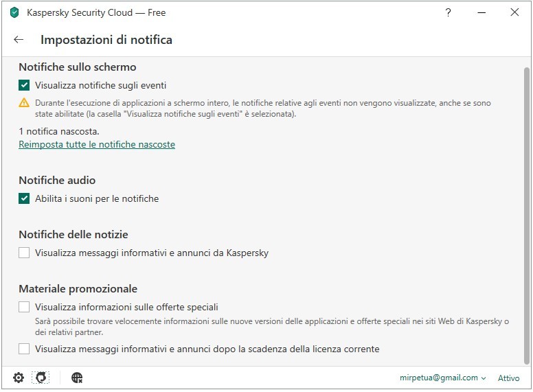Check the license expiry announcements box
Image resolution: width=533 pixels, height=392 pixels.
pyautogui.click(x=25, y=349)
